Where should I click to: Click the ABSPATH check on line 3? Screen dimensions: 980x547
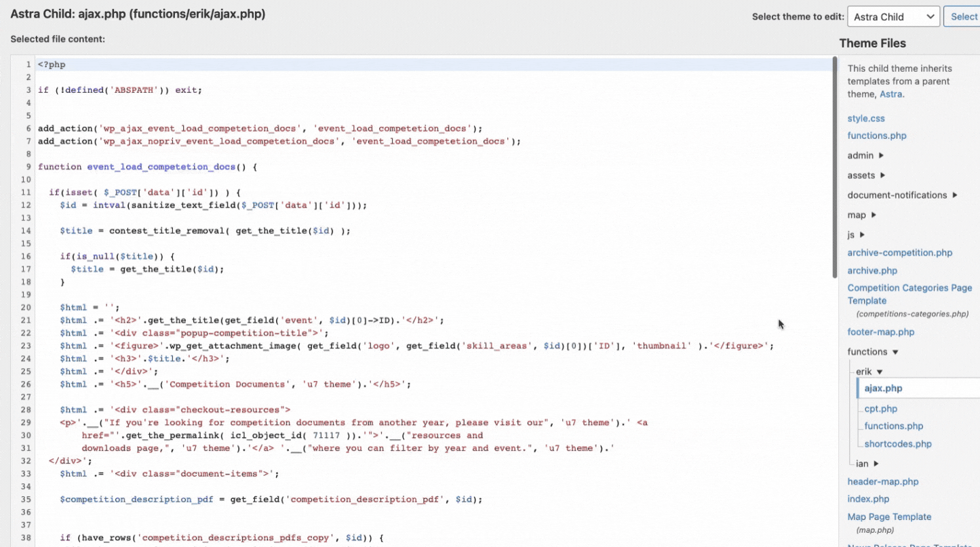(120, 90)
